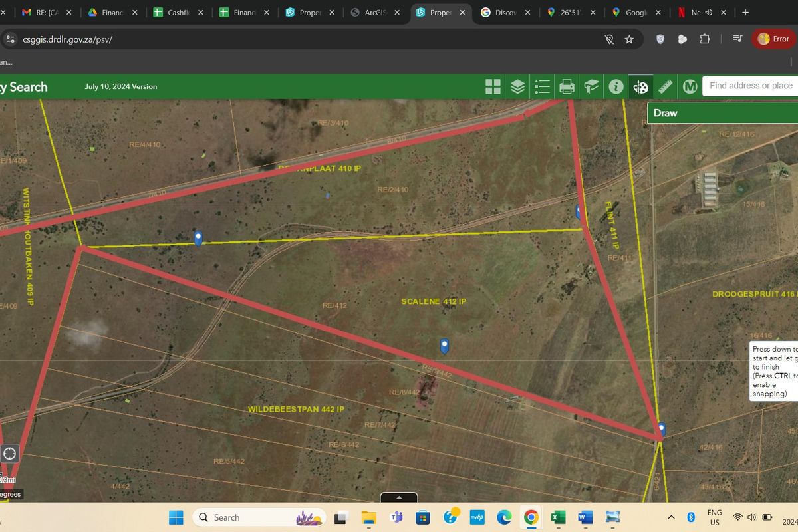
Task: Switch to the ArcGIS browser tab
Action: point(373,12)
